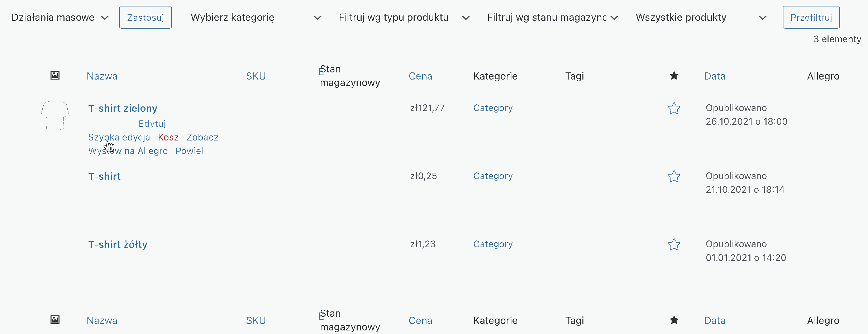Image resolution: width=868 pixels, height=334 pixels.
Task: Toggle featured star for T-shirt żółty
Action: (674, 244)
